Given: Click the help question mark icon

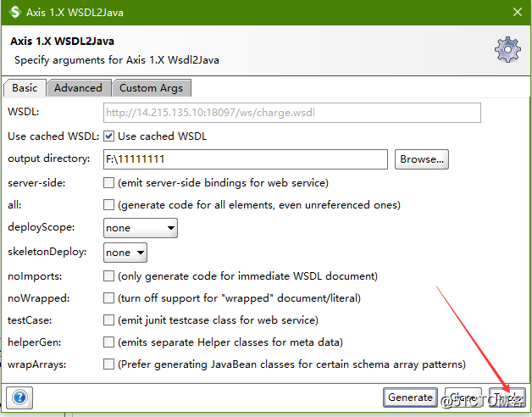Looking at the screenshot, I should 19,397.
